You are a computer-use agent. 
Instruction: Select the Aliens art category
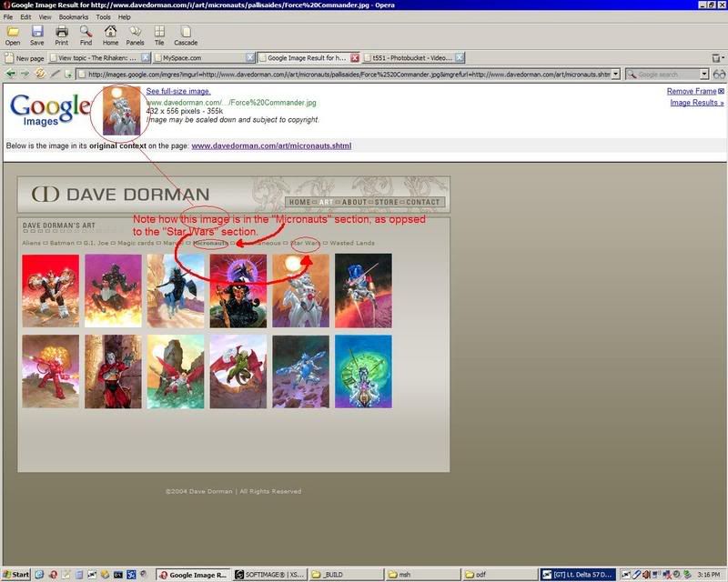pos(32,243)
